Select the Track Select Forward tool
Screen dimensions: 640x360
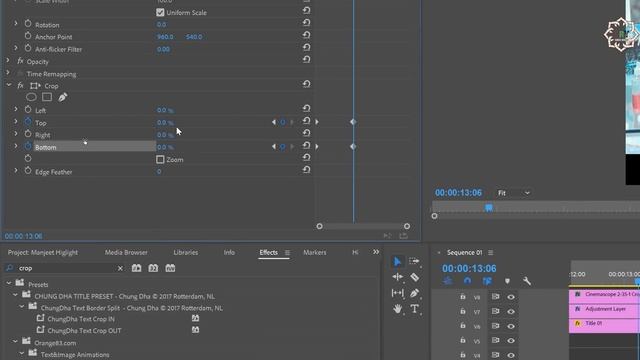(414, 261)
